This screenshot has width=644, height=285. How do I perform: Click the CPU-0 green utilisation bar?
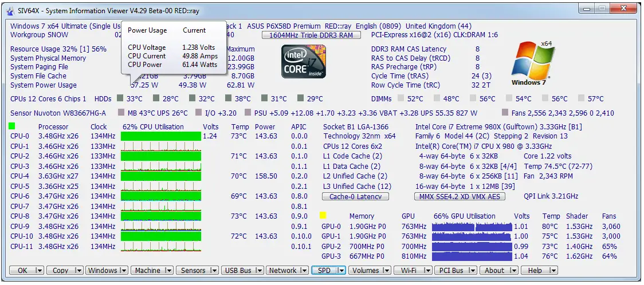(x=161, y=136)
